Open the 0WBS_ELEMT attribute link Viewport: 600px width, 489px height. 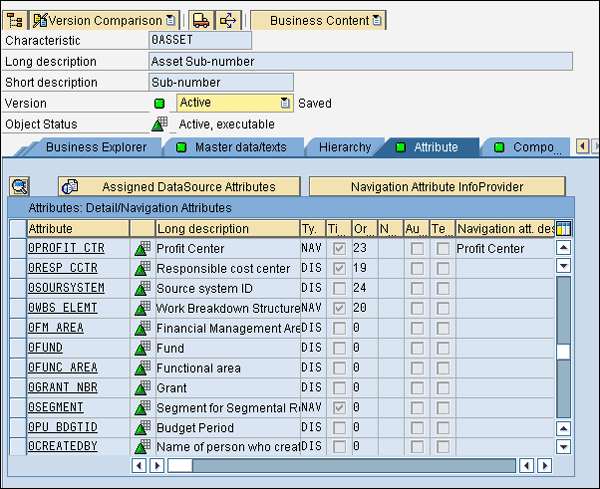click(62, 308)
